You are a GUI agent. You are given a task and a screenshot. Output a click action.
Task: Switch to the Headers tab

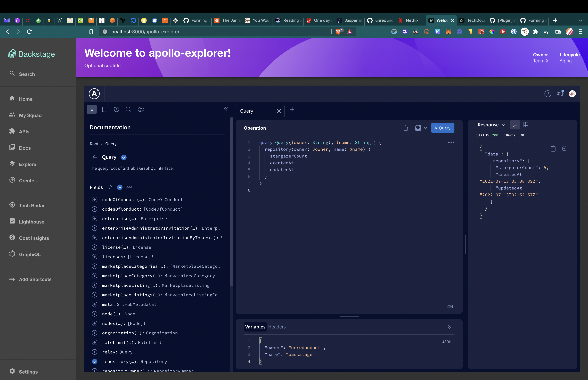pyautogui.click(x=277, y=327)
